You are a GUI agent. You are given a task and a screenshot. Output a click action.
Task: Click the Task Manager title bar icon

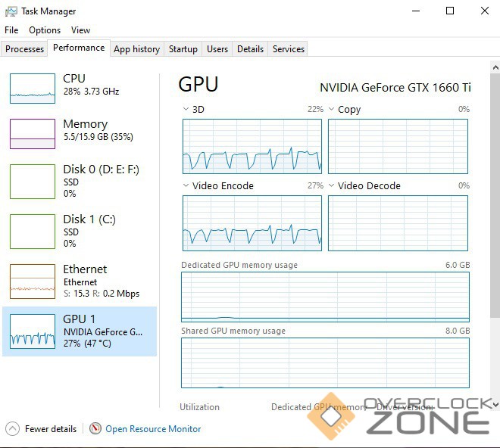point(11,11)
